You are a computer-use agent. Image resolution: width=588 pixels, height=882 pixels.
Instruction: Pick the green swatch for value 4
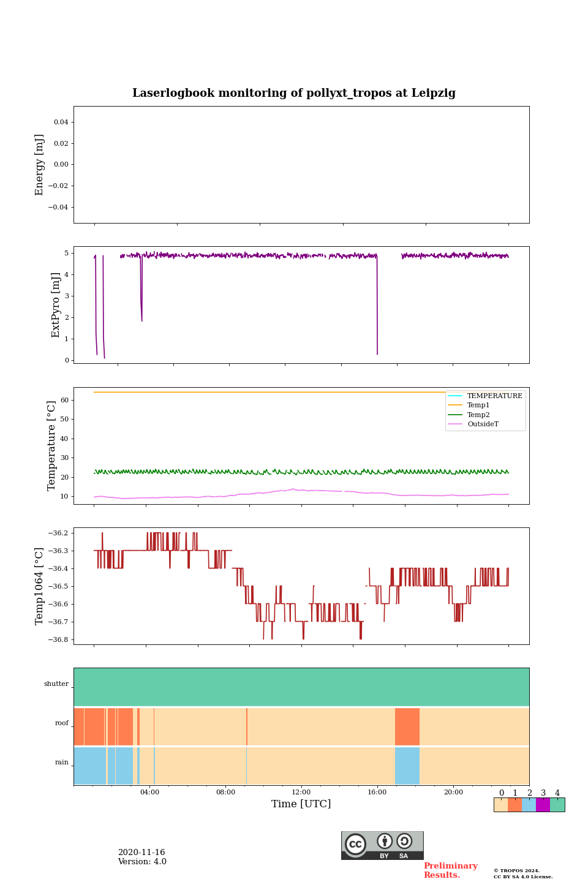(x=557, y=805)
